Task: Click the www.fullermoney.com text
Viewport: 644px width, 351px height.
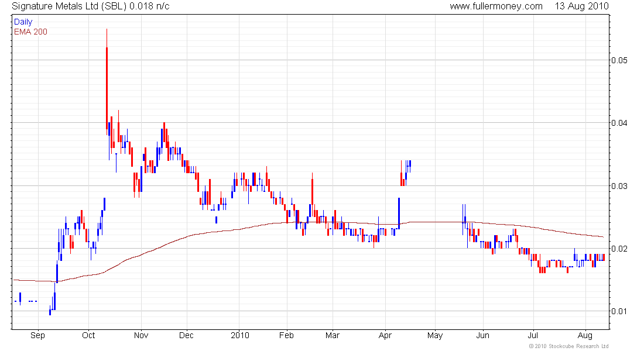Action: [x=496, y=6]
